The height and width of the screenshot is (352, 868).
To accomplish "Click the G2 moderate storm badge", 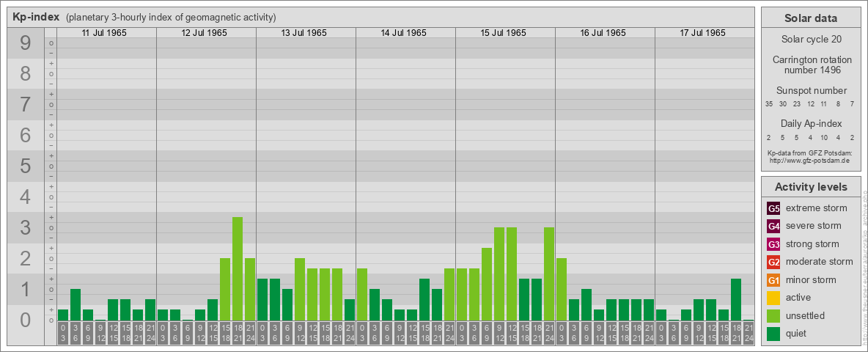I will (773, 262).
